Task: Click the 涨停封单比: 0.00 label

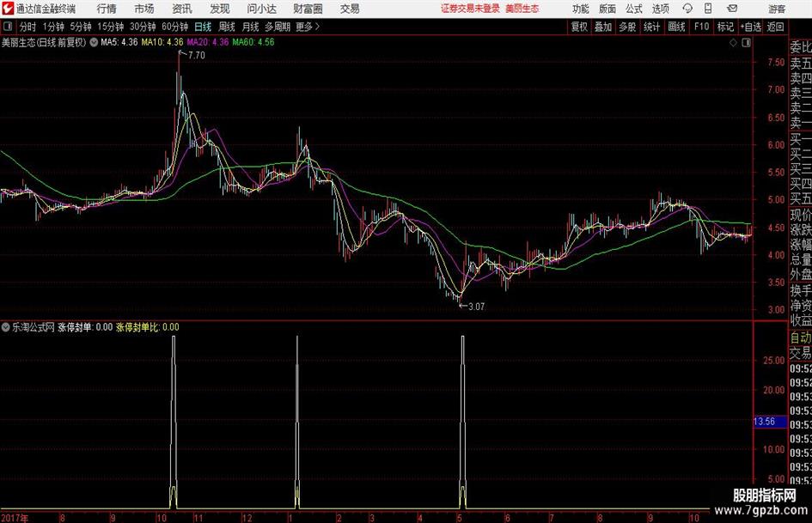Action: tap(147, 327)
